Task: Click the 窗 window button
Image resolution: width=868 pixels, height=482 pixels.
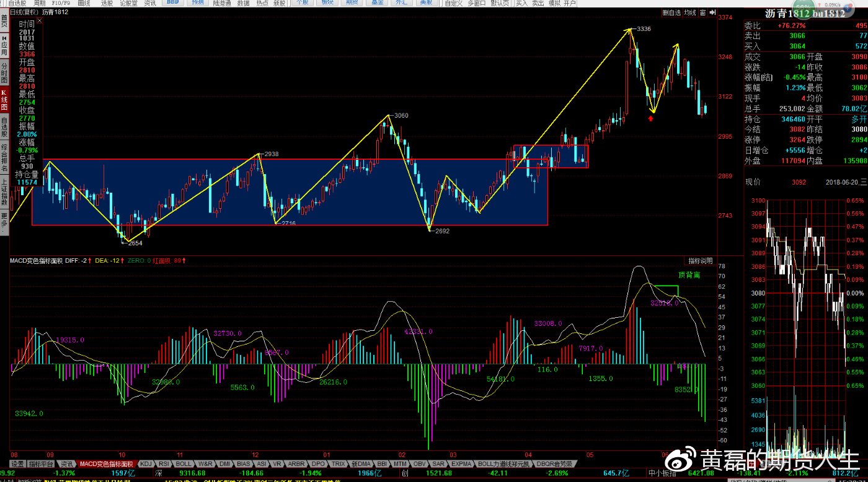Action: 703,12
